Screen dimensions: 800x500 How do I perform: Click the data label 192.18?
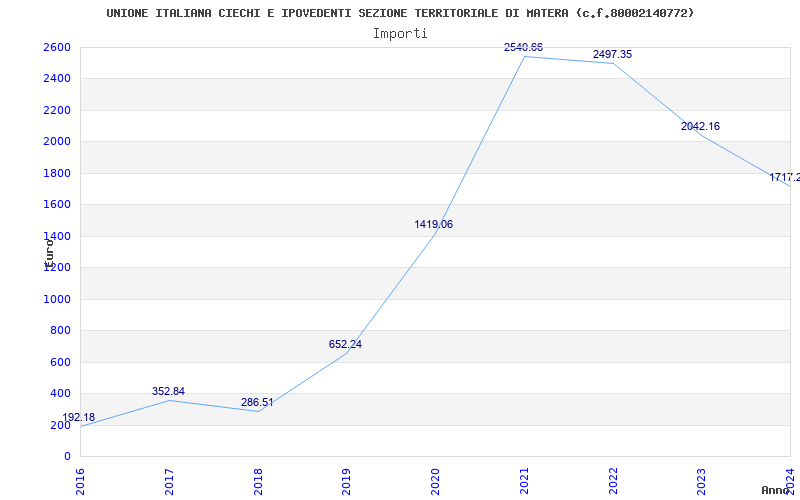pyautogui.click(x=79, y=417)
